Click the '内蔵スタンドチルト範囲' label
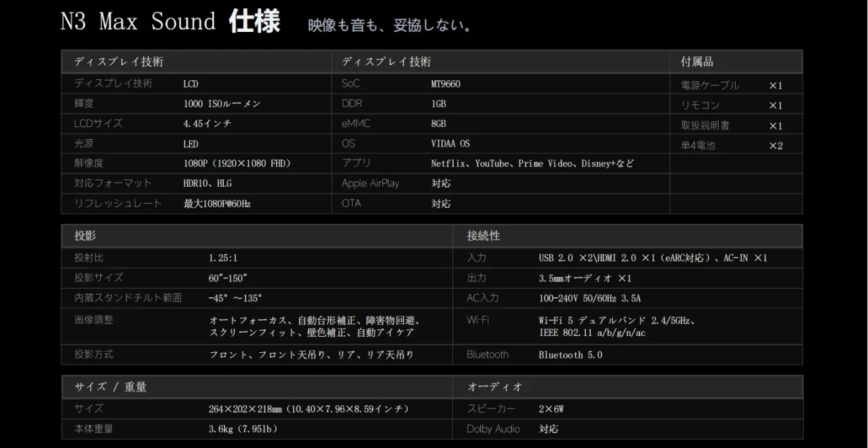 (128, 298)
